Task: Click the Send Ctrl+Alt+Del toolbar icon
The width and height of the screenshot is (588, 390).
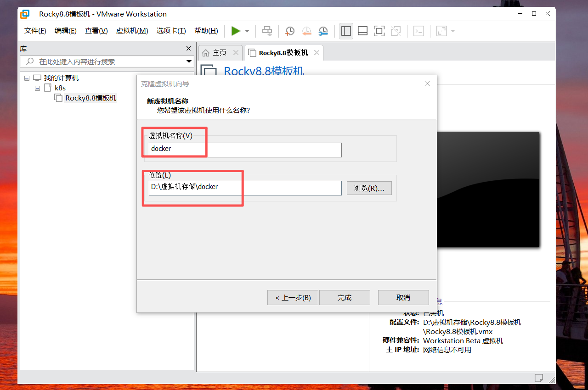Action: (267, 31)
